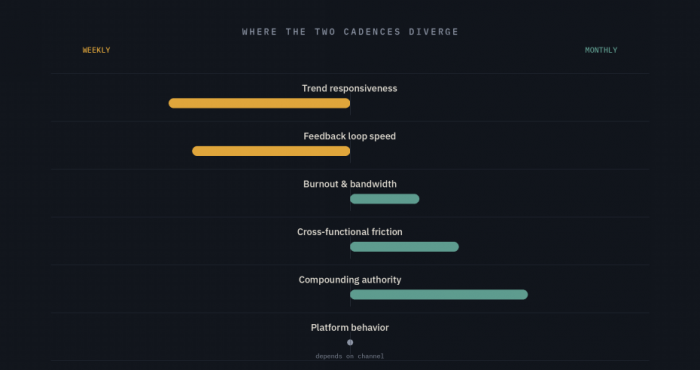Click the Compounding authority label
700x370 pixels.
point(350,280)
